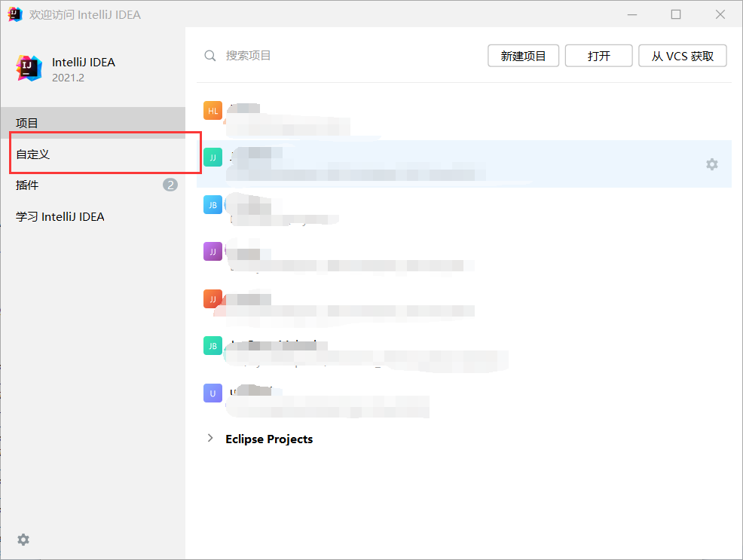Screen dimensions: 743x560
Task: Open gear options on the highlighted project row
Action: point(711,164)
